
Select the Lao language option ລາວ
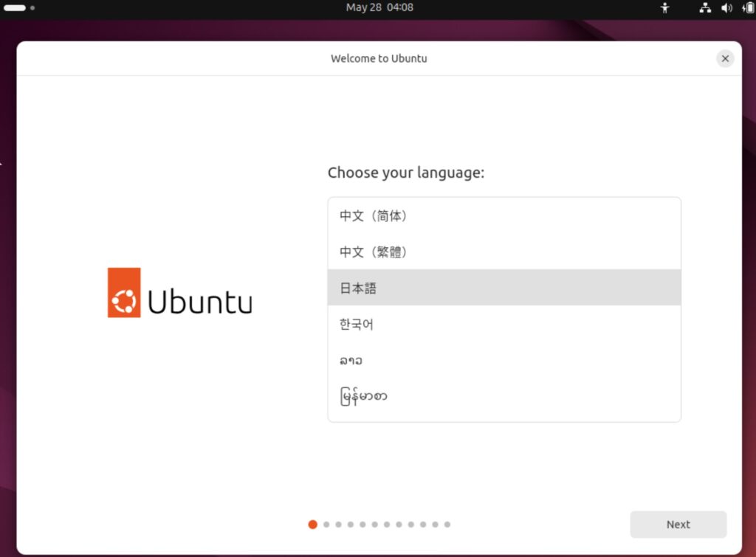[x=504, y=360]
